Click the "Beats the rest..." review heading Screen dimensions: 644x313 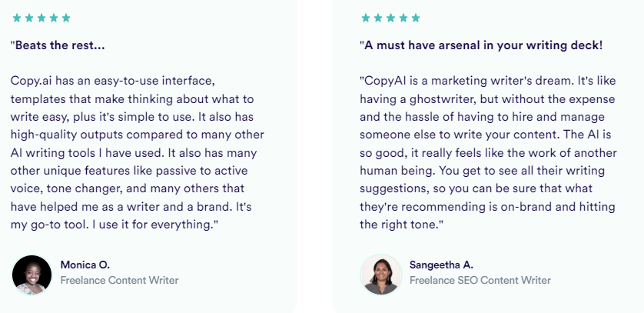[58, 45]
